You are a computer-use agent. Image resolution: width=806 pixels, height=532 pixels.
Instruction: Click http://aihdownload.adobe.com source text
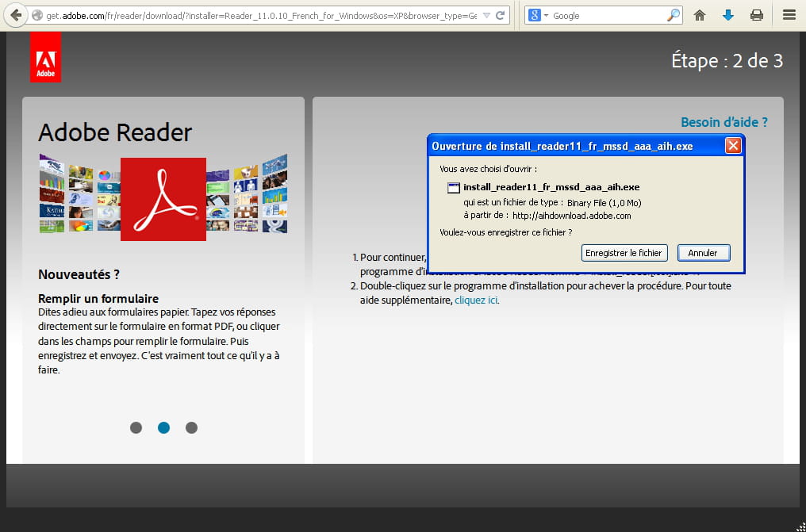[572, 216]
